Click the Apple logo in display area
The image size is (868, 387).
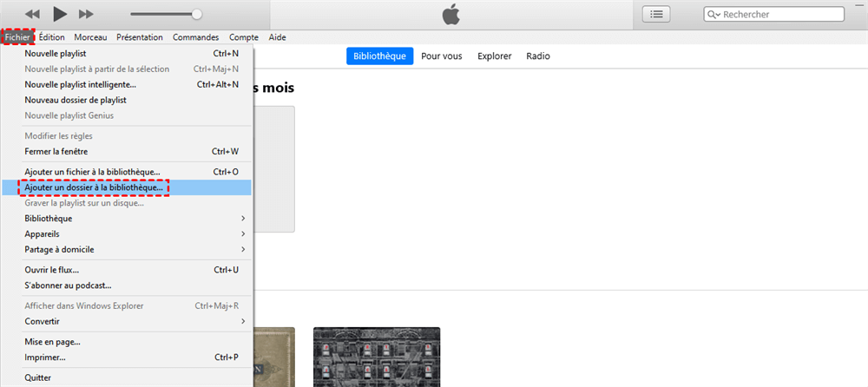[x=450, y=14]
